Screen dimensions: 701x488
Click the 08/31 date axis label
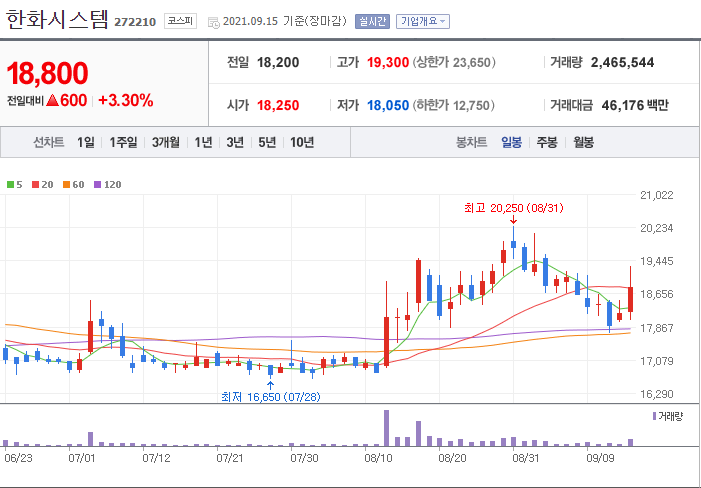525,459
